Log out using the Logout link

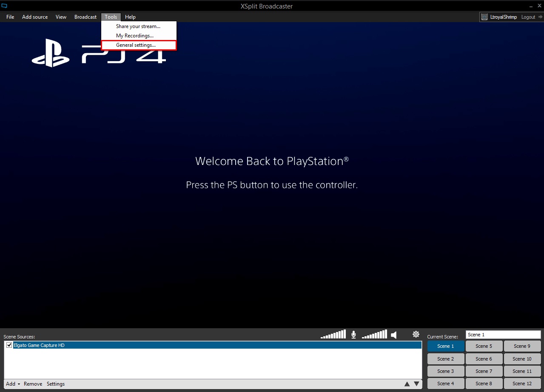click(528, 17)
